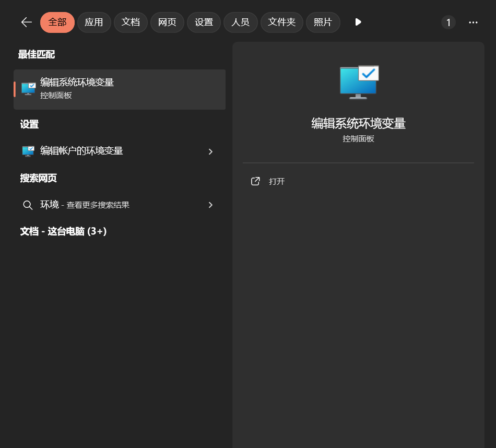The height and width of the screenshot is (448, 496).
Task: Click the 最佳匹配 section header
Action: (37, 54)
